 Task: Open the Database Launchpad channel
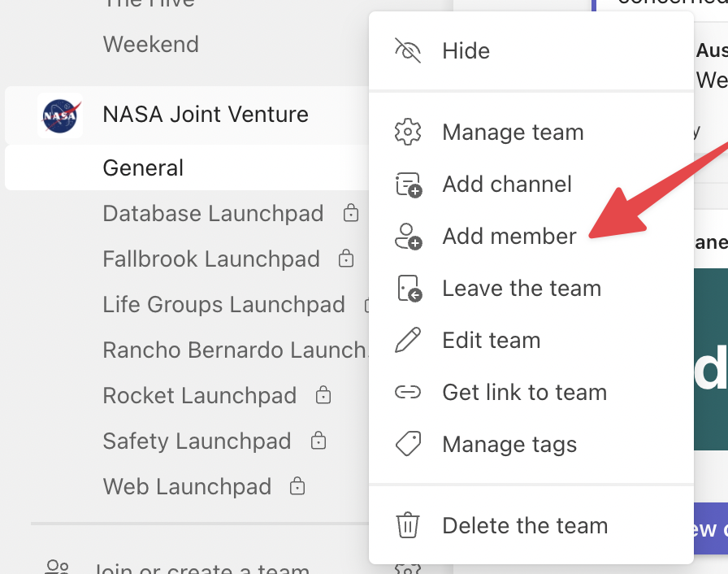(213, 214)
